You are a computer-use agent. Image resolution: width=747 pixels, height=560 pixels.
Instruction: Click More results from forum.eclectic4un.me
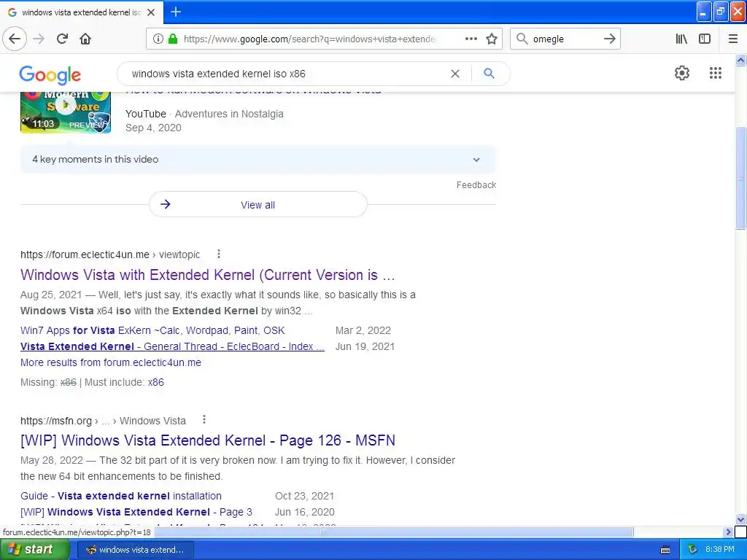point(111,362)
